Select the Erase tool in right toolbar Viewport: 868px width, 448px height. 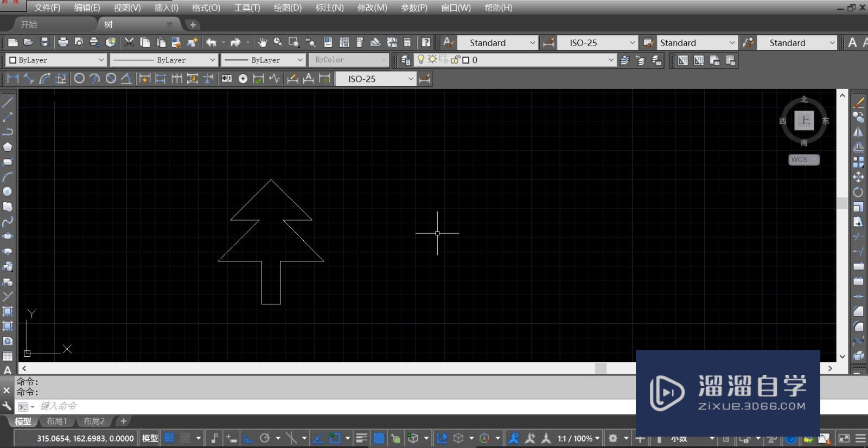click(x=859, y=102)
